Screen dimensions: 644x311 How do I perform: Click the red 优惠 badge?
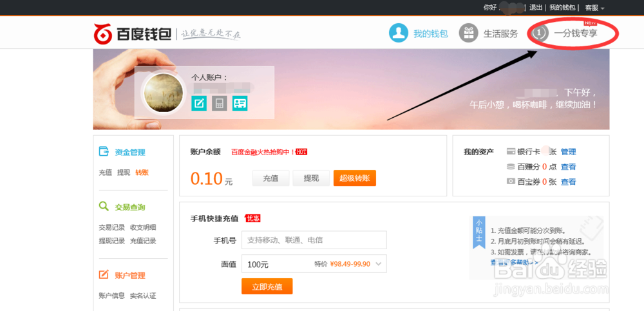(x=252, y=218)
